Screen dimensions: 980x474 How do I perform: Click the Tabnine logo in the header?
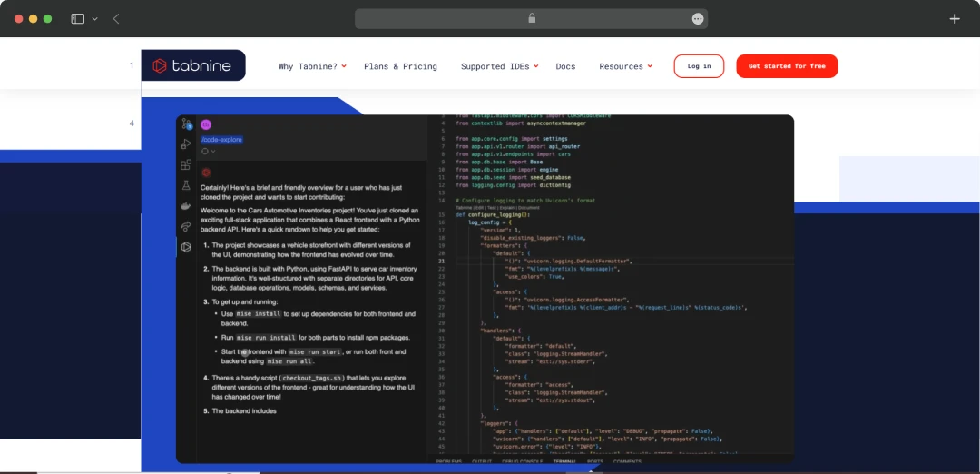193,65
